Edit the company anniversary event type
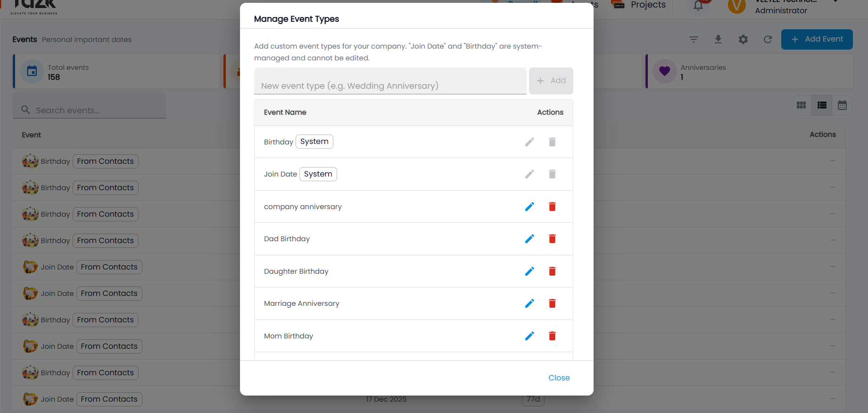This screenshot has width=868, height=413. pos(529,207)
